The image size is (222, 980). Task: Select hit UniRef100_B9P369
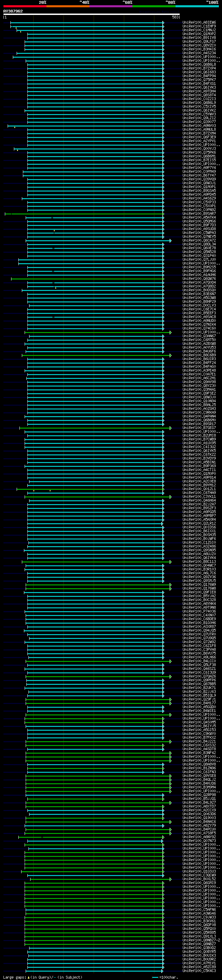point(199,466)
